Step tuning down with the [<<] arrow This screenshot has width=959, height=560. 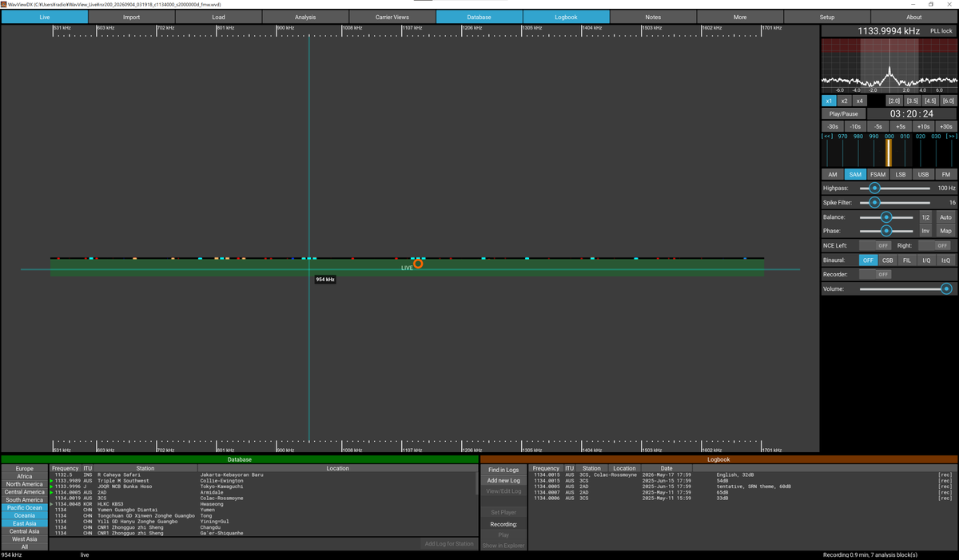[827, 137]
